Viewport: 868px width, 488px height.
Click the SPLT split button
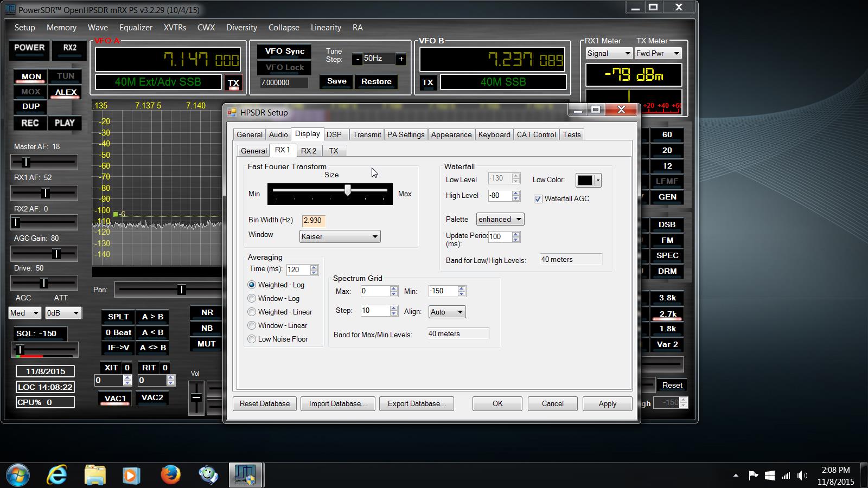tap(118, 317)
